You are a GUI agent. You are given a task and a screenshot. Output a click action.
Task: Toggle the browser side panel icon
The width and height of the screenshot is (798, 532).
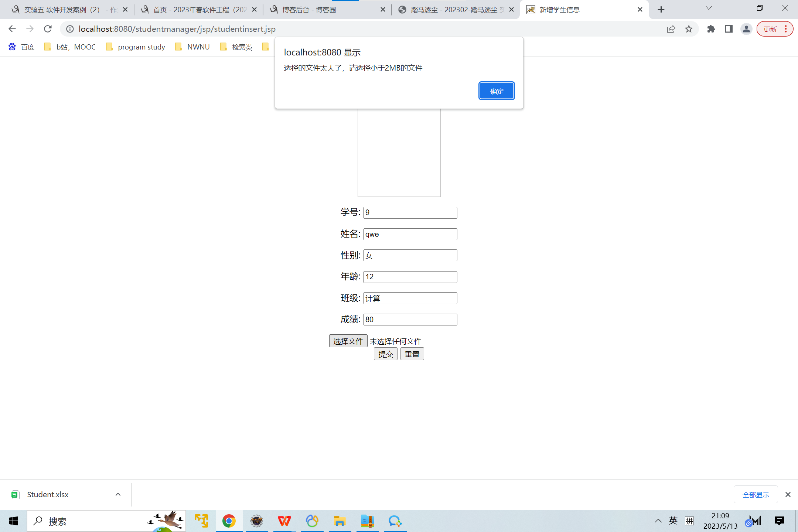tap(729, 29)
